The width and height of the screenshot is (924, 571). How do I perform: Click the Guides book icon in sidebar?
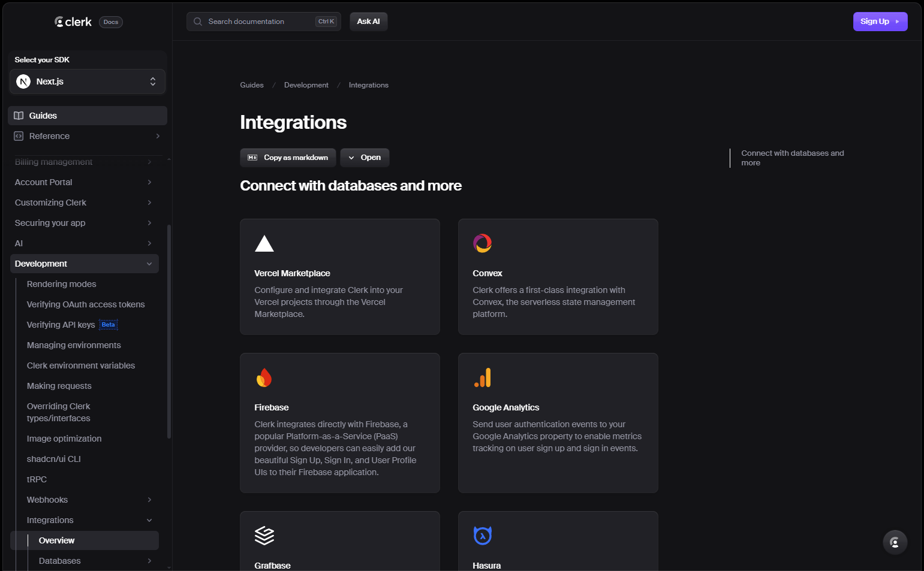(x=19, y=115)
